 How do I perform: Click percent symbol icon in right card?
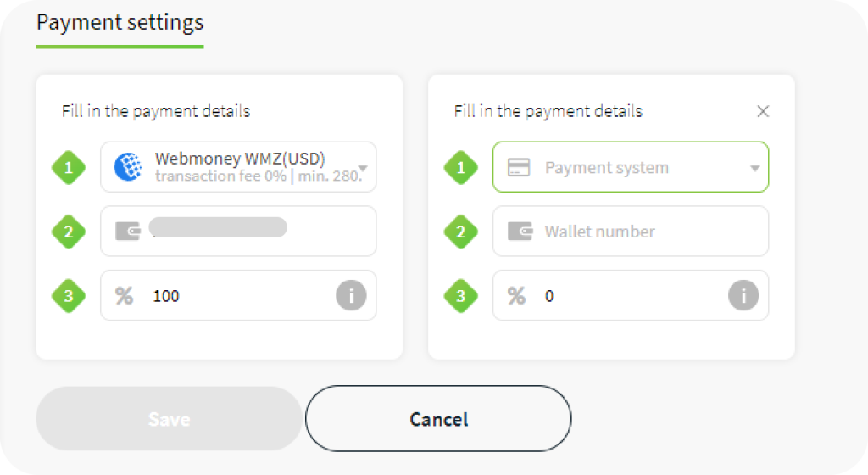[516, 296]
